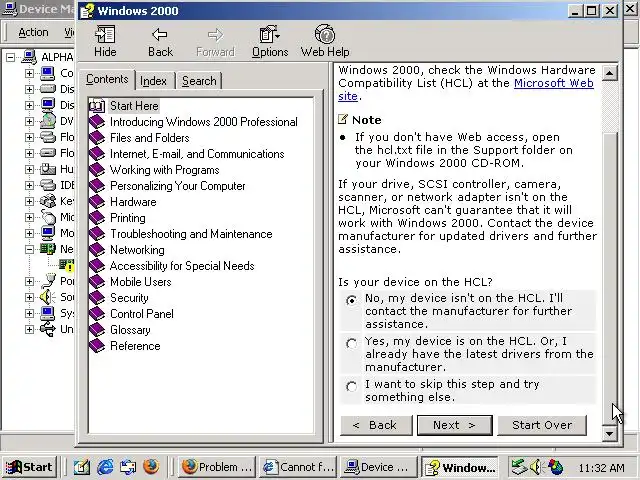Image resolution: width=640 pixels, height=480 pixels.
Task: Click the USB controllers icon in Device Manager
Action: (x=48, y=329)
